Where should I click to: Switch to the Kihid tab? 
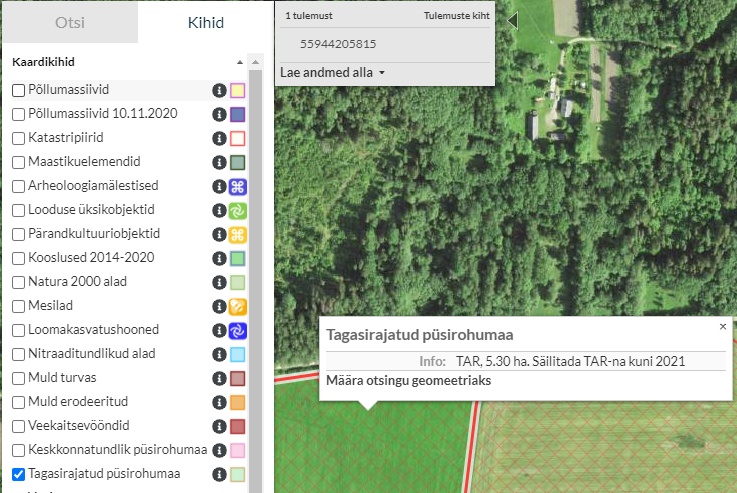coord(205,23)
